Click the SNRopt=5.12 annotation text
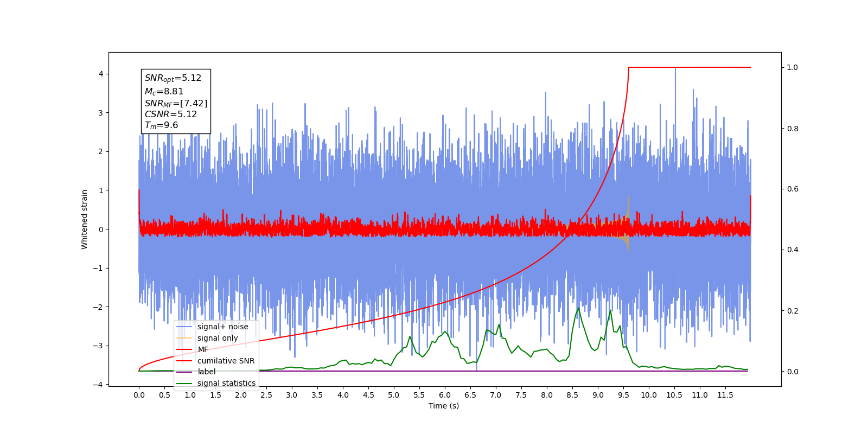The width and height of the screenshot is (868, 434). point(173,78)
